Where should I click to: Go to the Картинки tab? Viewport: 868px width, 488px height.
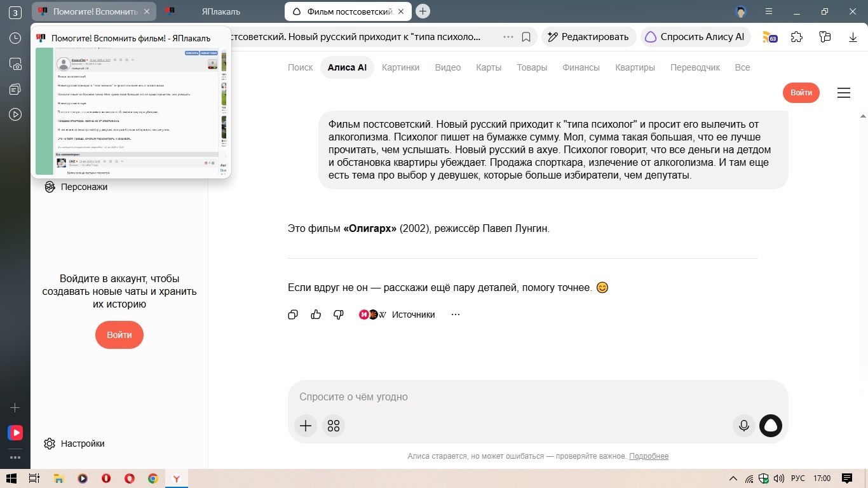401,67
